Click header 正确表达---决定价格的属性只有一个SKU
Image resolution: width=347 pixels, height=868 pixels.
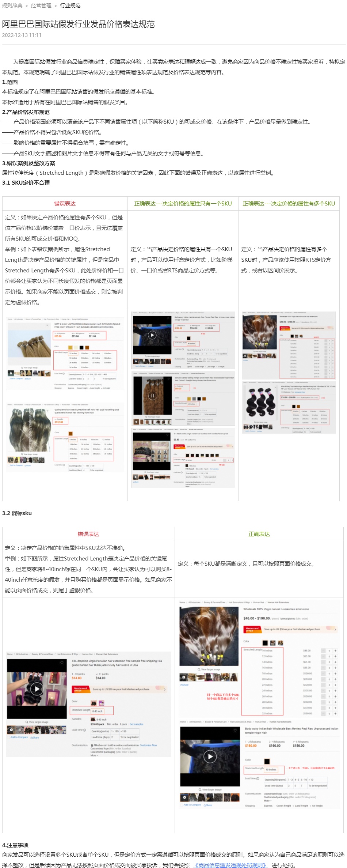coord(183,204)
